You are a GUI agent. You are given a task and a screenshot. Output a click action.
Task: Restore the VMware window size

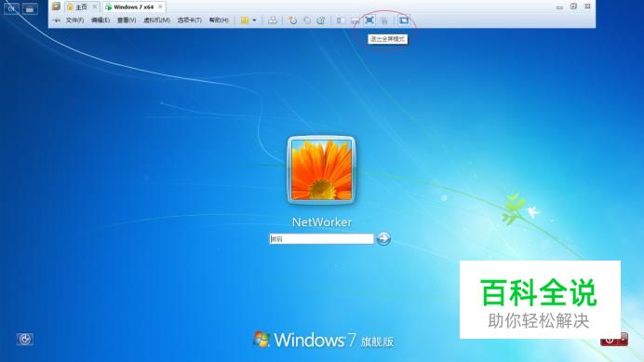click(x=573, y=7)
